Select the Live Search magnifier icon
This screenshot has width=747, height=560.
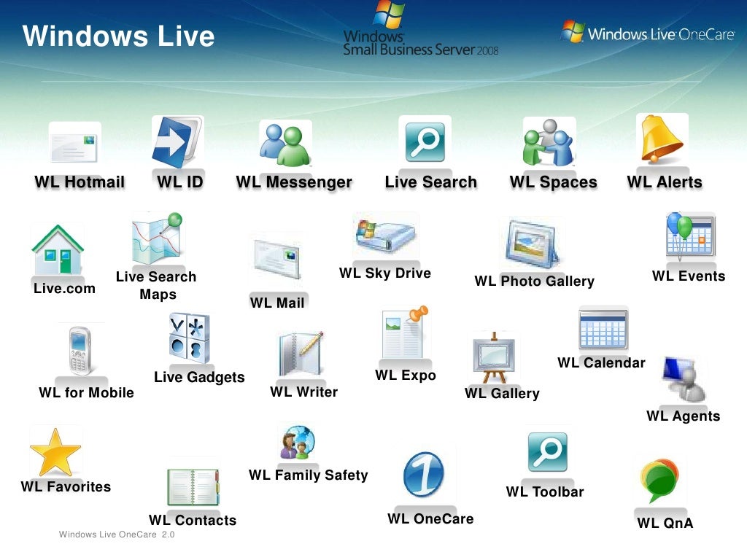click(425, 142)
